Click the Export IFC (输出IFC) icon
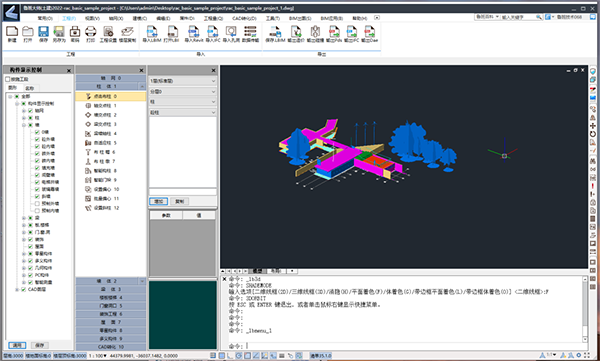 [352, 32]
